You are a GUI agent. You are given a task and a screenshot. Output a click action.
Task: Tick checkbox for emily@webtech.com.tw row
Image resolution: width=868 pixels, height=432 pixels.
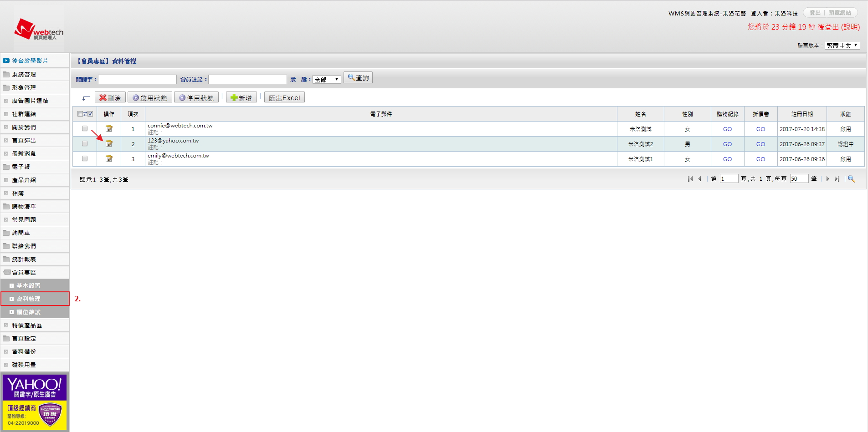coord(85,159)
